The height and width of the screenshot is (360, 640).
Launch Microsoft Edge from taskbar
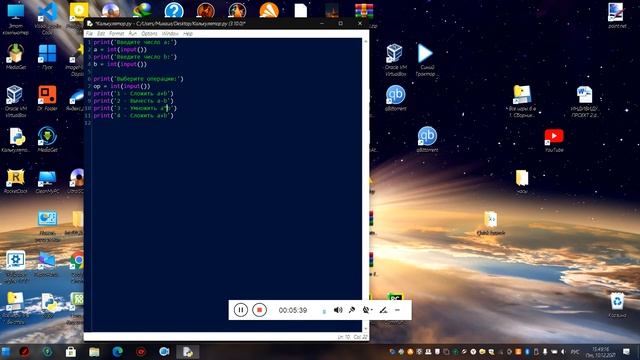(118, 351)
